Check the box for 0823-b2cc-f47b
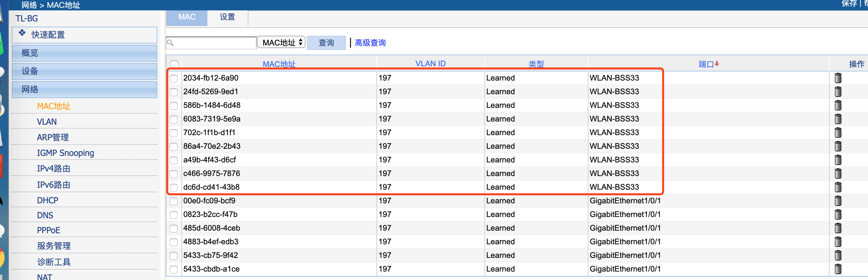868x280 pixels. coord(174,215)
